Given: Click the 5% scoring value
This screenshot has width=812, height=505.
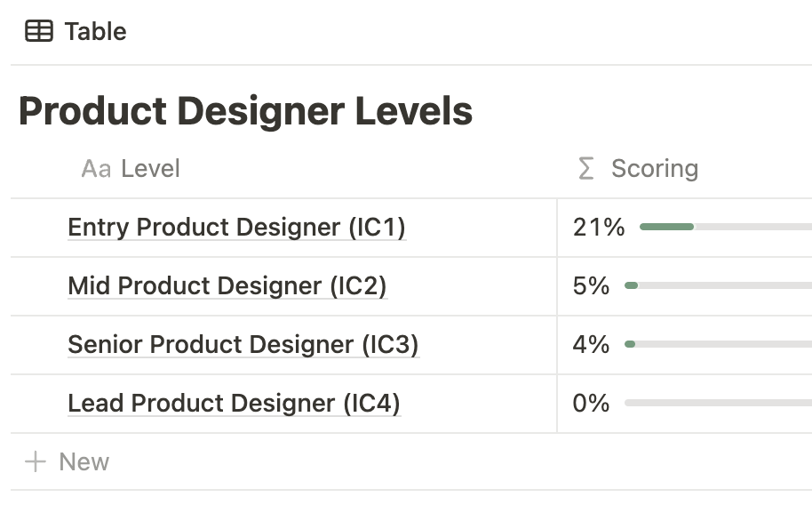Looking at the screenshot, I should click(591, 286).
